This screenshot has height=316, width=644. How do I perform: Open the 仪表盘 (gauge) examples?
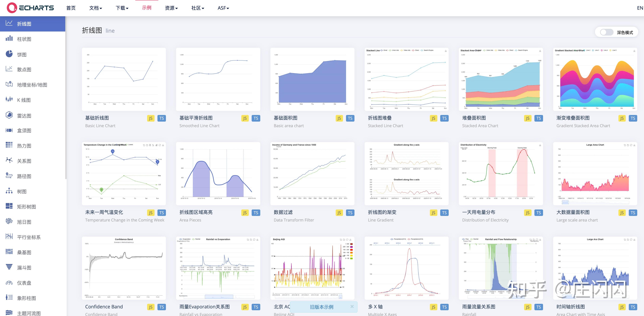point(9,283)
